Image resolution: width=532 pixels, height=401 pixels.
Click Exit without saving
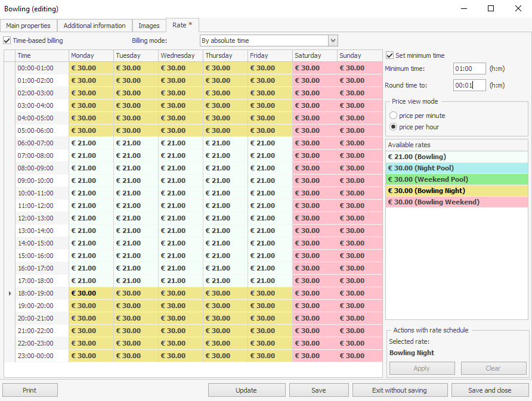399,390
